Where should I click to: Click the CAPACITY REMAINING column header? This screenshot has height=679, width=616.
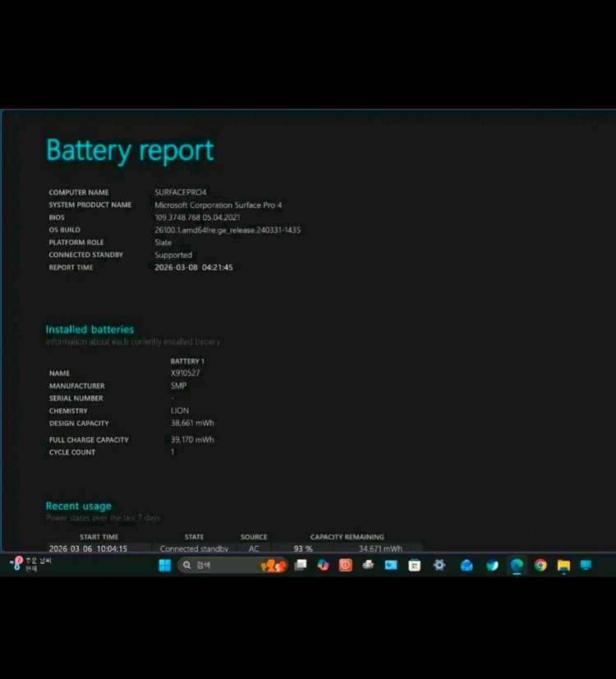[x=347, y=537]
